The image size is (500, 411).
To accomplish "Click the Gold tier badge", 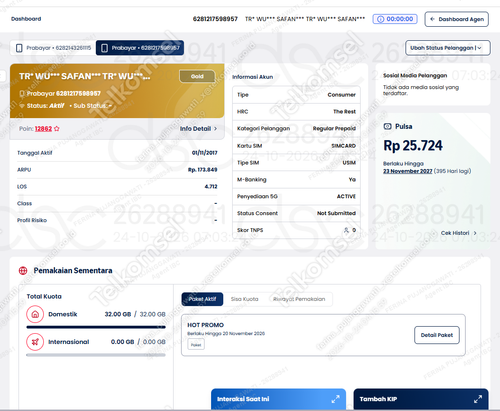I will (197, 76).
